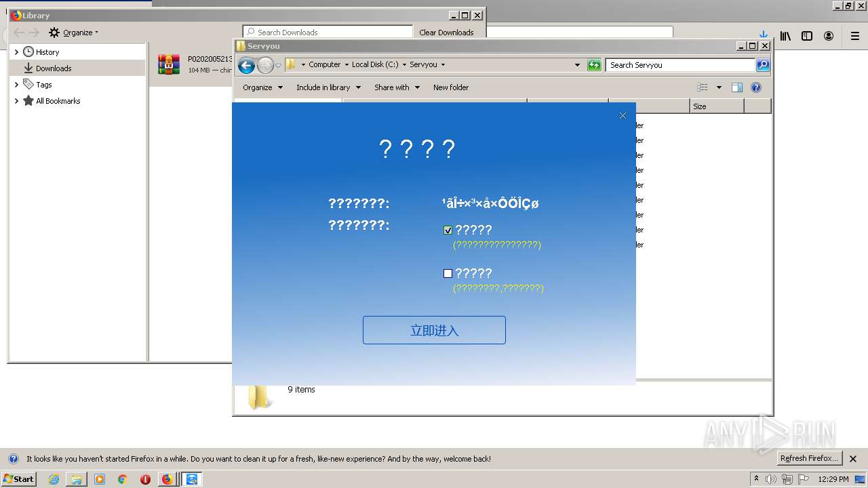Screen dimensions: 868x488
Task: Launch Google Chrome from taskbar
Action: tap(123, 479)
